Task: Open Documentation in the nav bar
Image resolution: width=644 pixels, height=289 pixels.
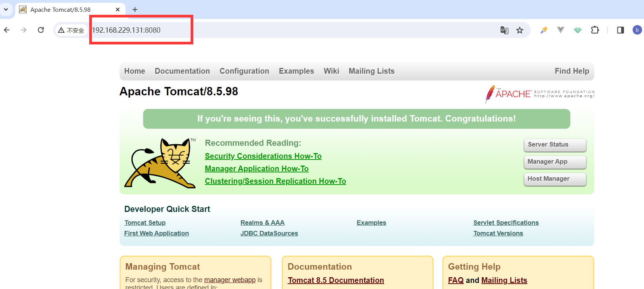Action: (x=182, y=71)
